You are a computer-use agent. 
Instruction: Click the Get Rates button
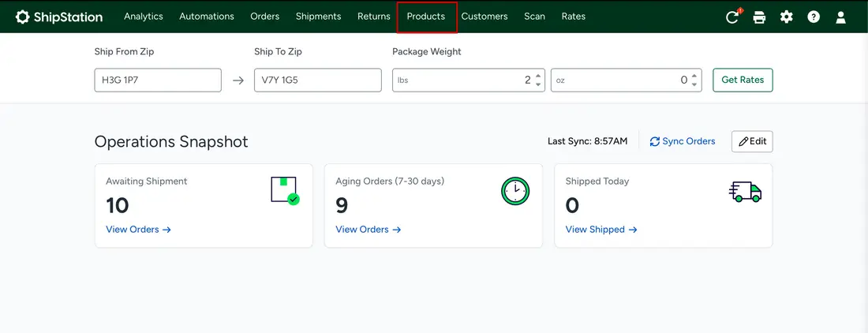743,80
